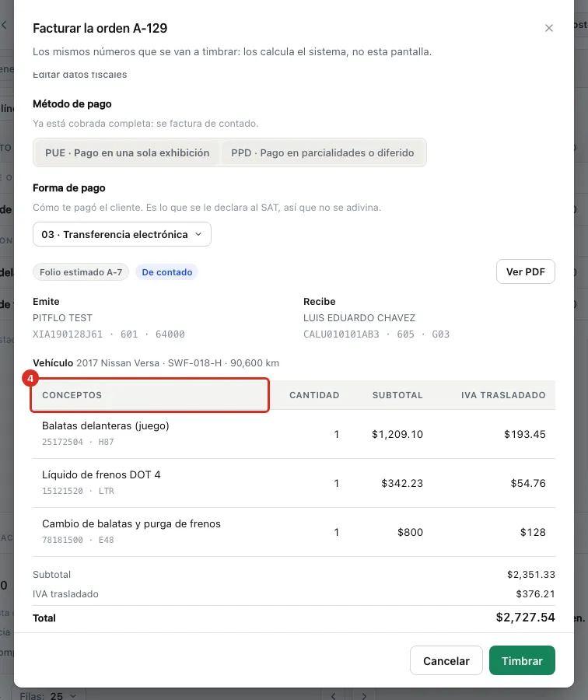Click emitter name PITFLO TEST

(x=62, y=318)
